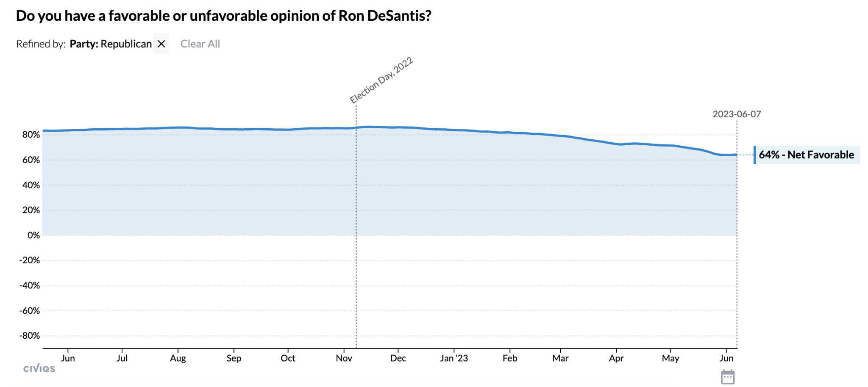Screen dimensions: 868x387
Task: Click the Clear All link
Action: [x=200, y=43]
